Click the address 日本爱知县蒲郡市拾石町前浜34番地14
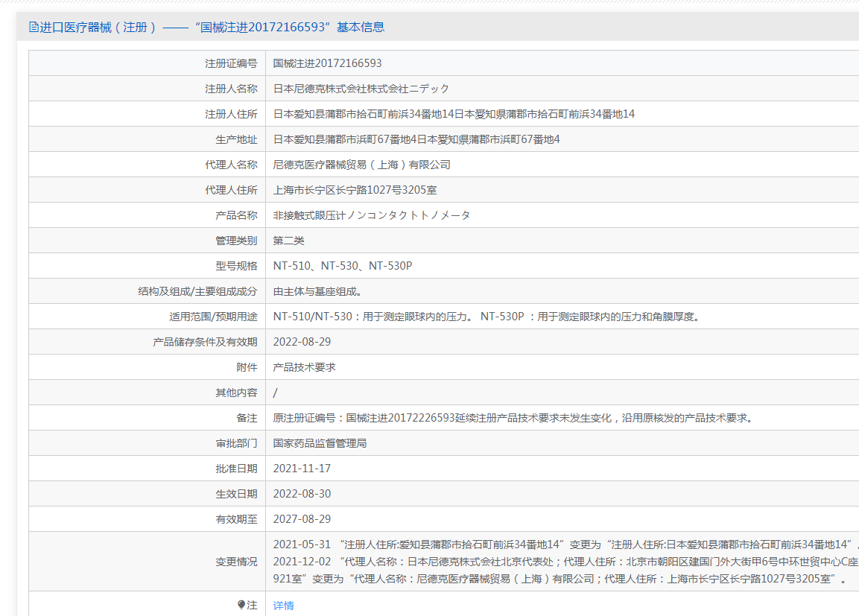Viewport: 859px width, 616px height. click(x=364, y=114)
